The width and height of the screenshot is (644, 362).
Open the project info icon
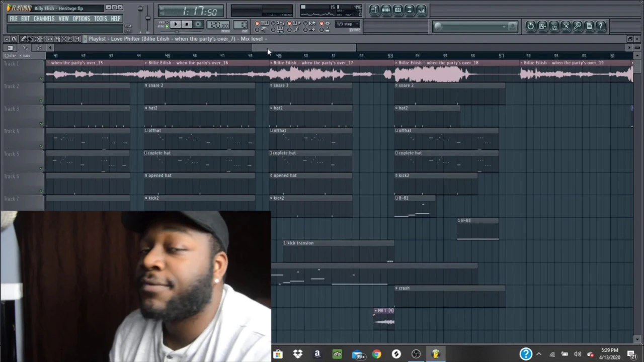(589, 26)
